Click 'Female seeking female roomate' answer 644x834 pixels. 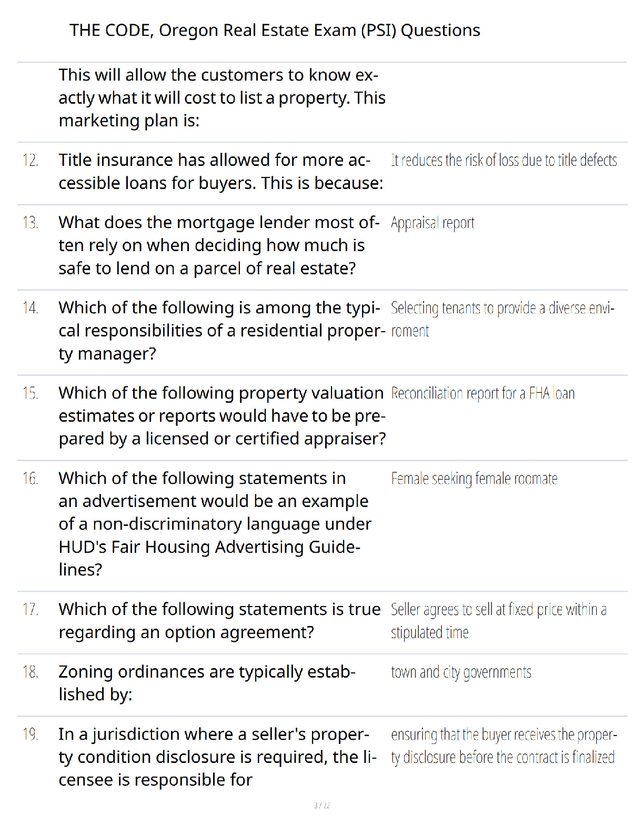click(474, 479)
